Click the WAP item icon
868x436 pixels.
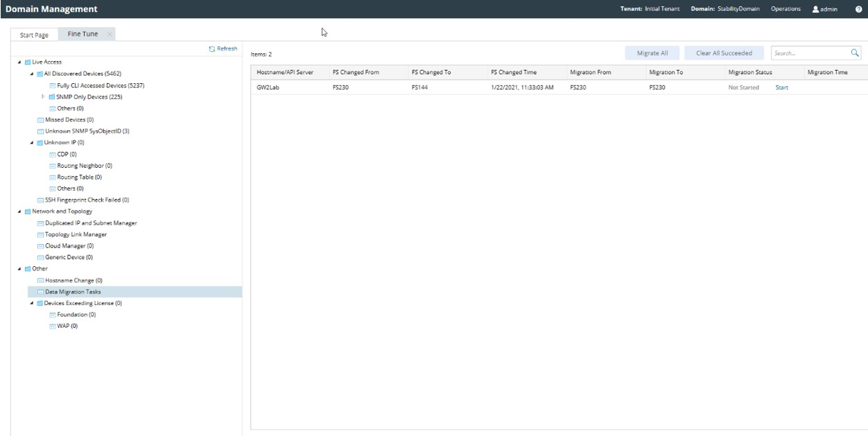(52, 326)
